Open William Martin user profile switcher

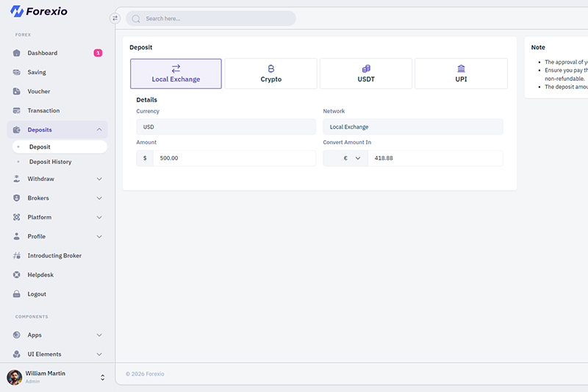tap(102, 377)
